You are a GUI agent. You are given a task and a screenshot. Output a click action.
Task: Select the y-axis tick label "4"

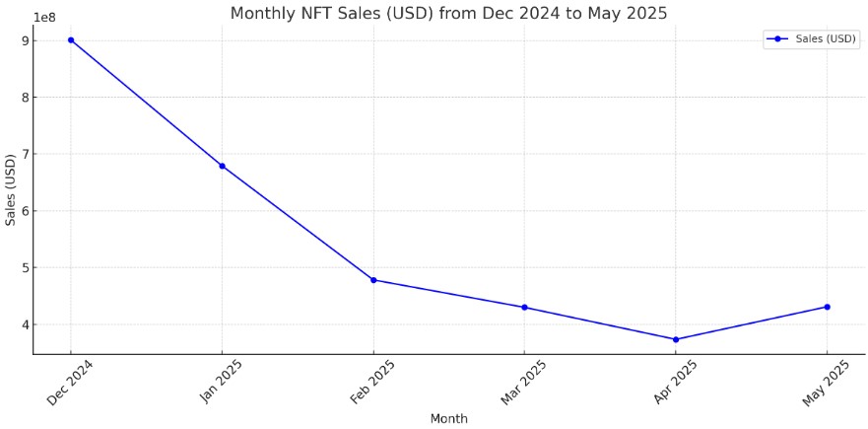22,325
